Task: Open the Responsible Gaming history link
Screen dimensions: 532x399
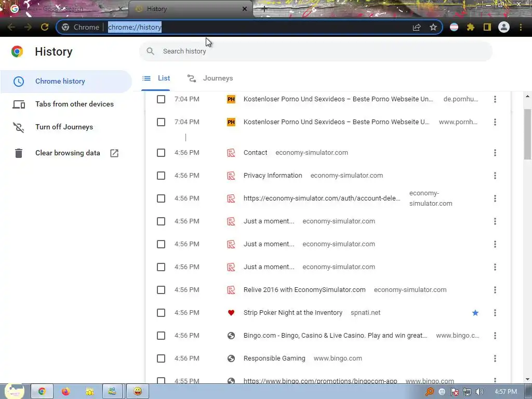Action: click(x=274, y=358)
